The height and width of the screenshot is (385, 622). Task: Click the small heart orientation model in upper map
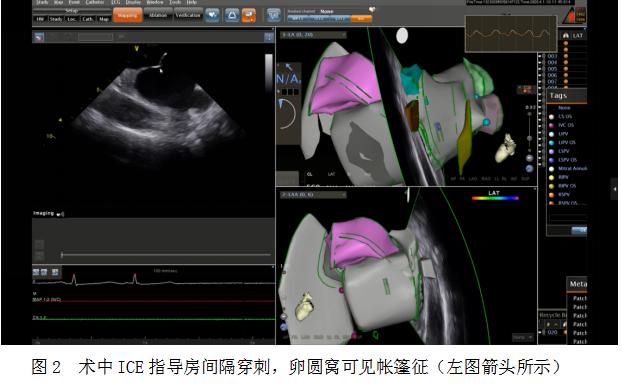point(505,148)
